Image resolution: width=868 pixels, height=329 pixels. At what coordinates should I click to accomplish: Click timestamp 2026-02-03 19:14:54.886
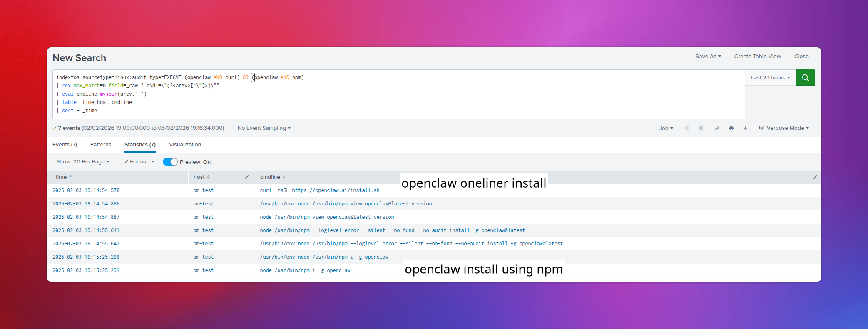coord(86,204)
